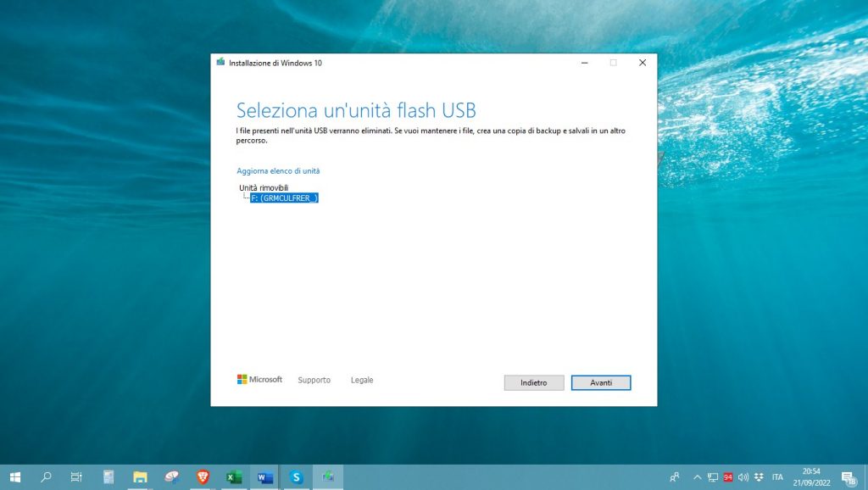Open Dropbox from the system tray
The width and height of the screenshot is (868, 490).
coord(757,477)
